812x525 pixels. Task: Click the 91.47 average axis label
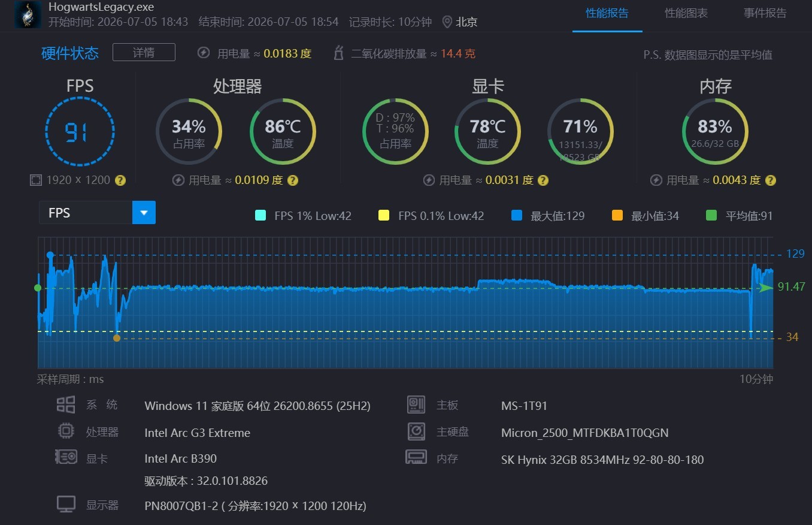pos(791,287)
